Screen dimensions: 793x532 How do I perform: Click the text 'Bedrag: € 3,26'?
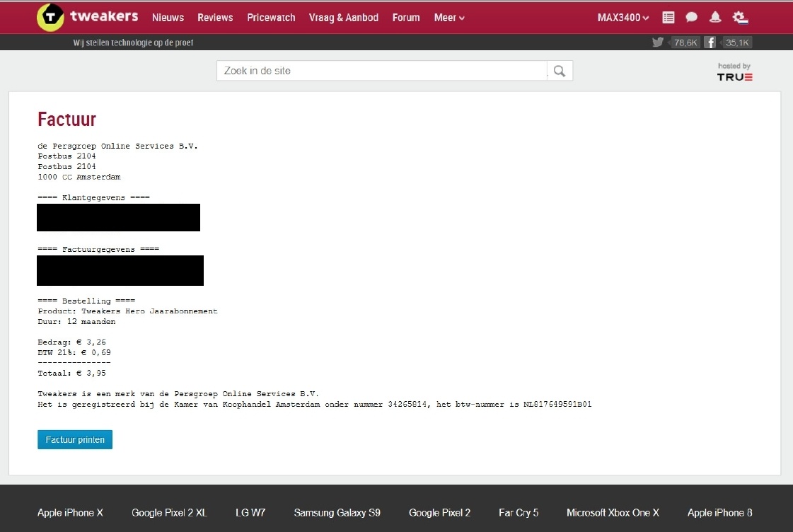coord(72,342)
